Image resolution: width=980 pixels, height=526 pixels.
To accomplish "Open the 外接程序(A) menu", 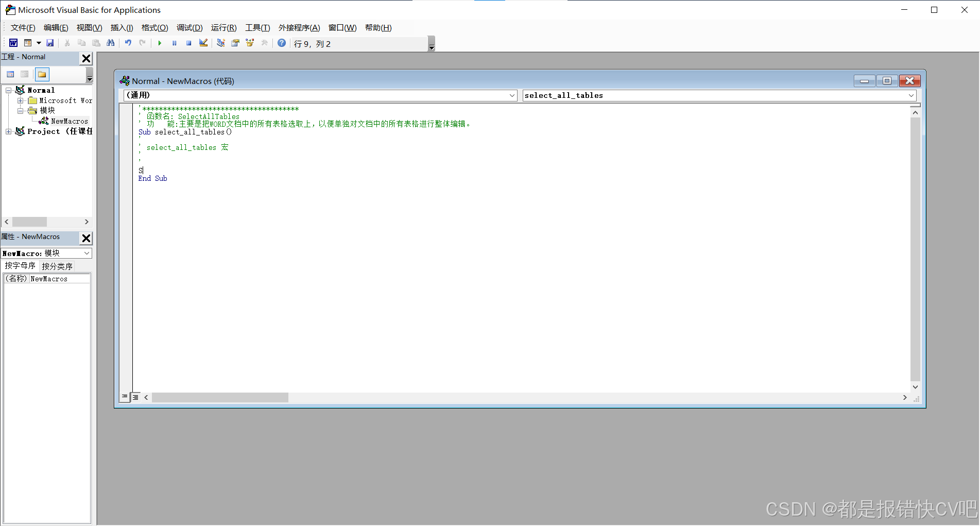I will 299,28.
